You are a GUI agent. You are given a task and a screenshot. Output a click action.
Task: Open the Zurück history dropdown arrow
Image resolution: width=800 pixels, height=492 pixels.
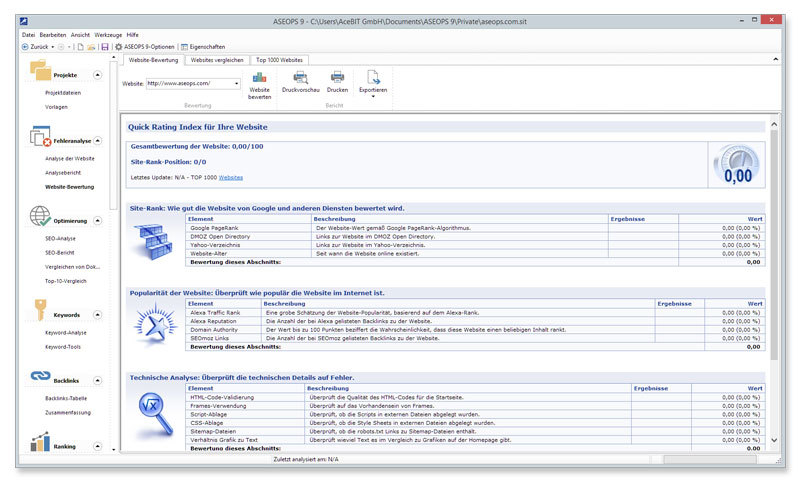click(x=53, y=47)
